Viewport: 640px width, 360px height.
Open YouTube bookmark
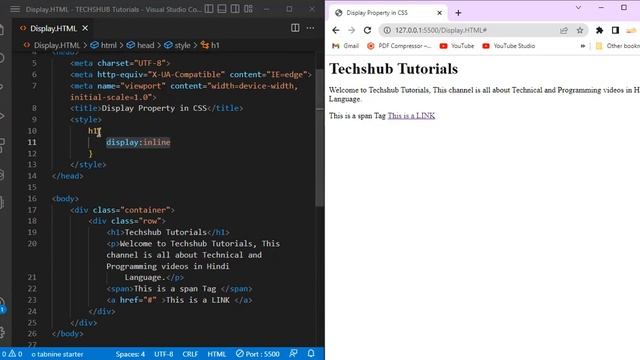point(457,46)
